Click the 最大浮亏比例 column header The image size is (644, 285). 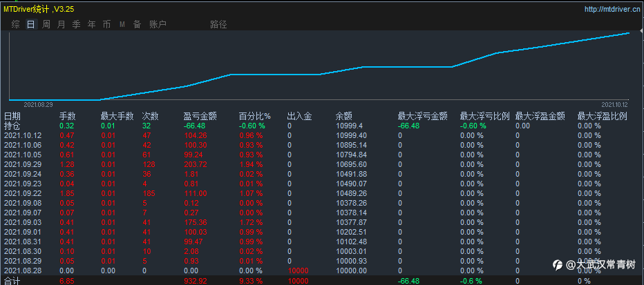pos(485,117)
